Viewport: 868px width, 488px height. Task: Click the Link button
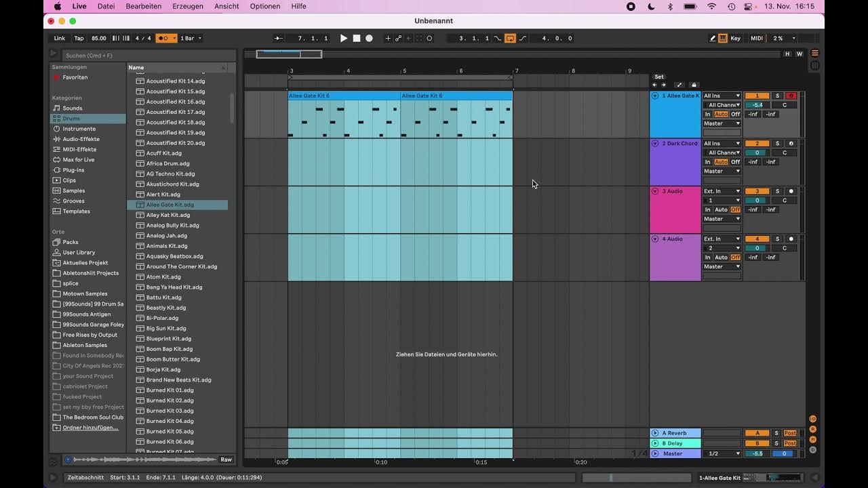[x=60, y=39]
